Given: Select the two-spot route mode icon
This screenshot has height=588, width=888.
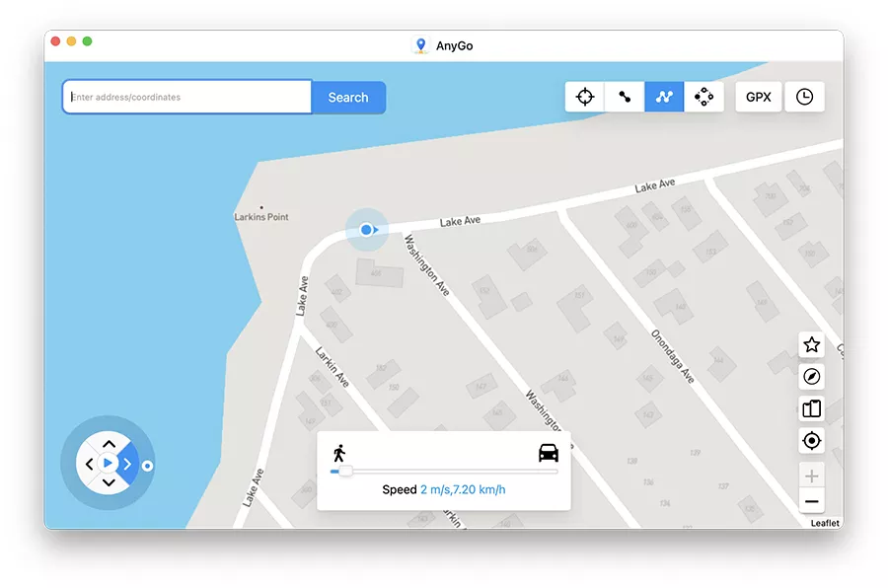Looking at the screenshot, I should (625, 97).
